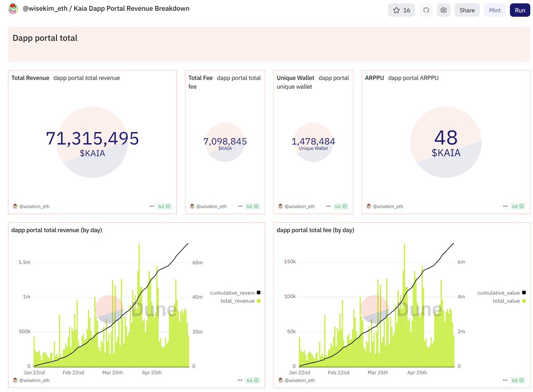The height and width of the screenshot is (392, 533).
Task: Toggle cumulative_value series in the legend
Action: point(502,293)
